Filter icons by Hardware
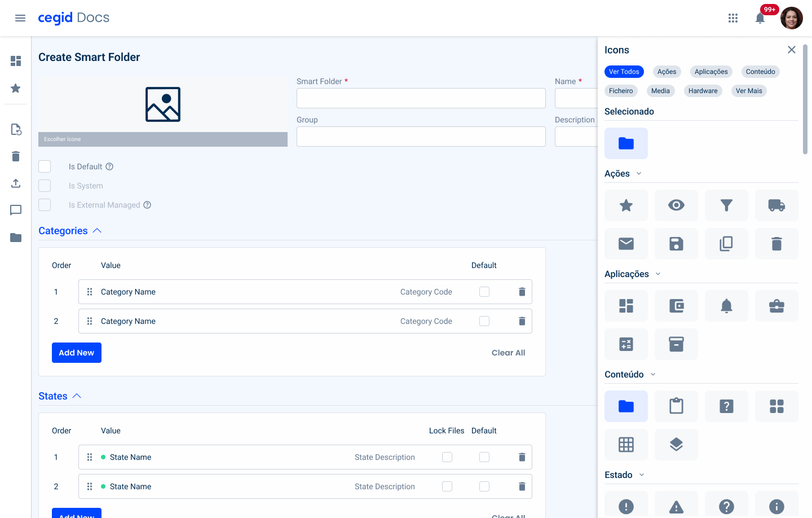The image size is (812, 518). tap(703, 91)
